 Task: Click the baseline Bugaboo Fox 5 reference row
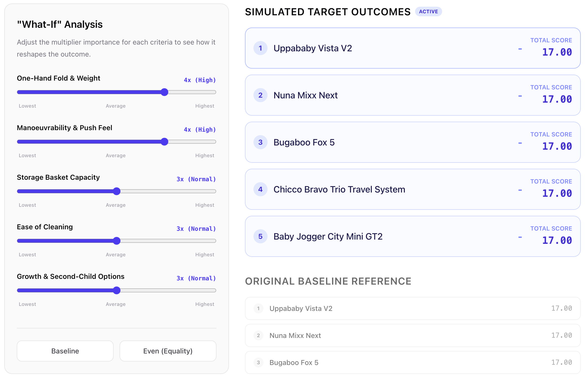(413, 362)
